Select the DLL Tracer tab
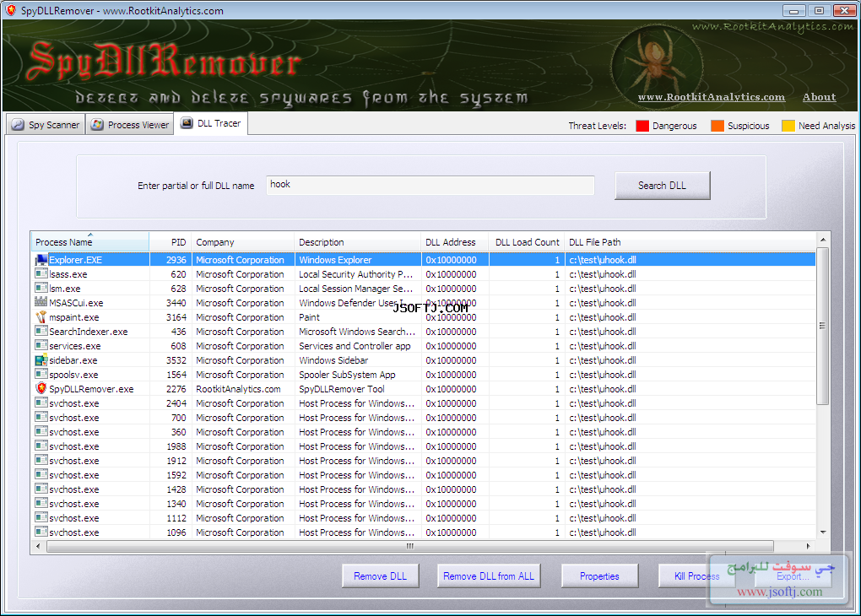Screen dimensions: 861x616 pyautogui.click(x=211, y=123)
